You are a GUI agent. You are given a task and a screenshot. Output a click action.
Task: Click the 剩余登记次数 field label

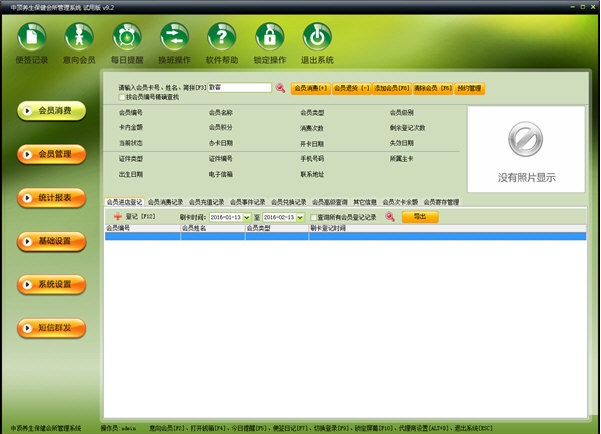(x=407, y=128)
